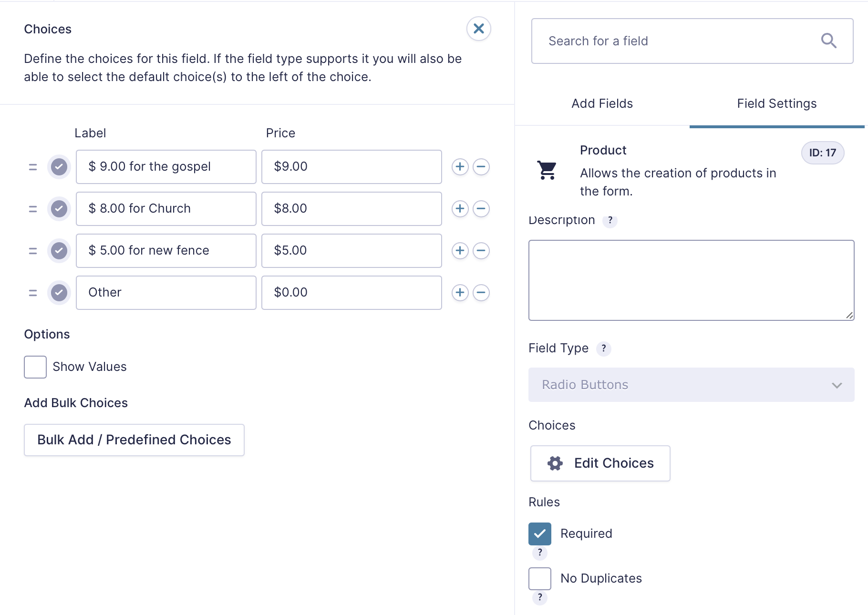This screenshot has width=868, height=615.
Task: Click the search magnifier icon
Action: (x=828, y=41)
